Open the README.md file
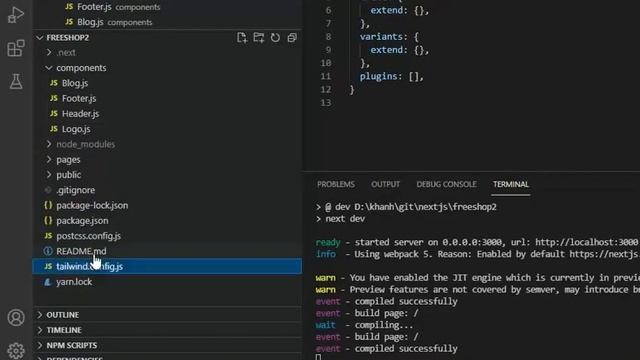 coord(81,251)
